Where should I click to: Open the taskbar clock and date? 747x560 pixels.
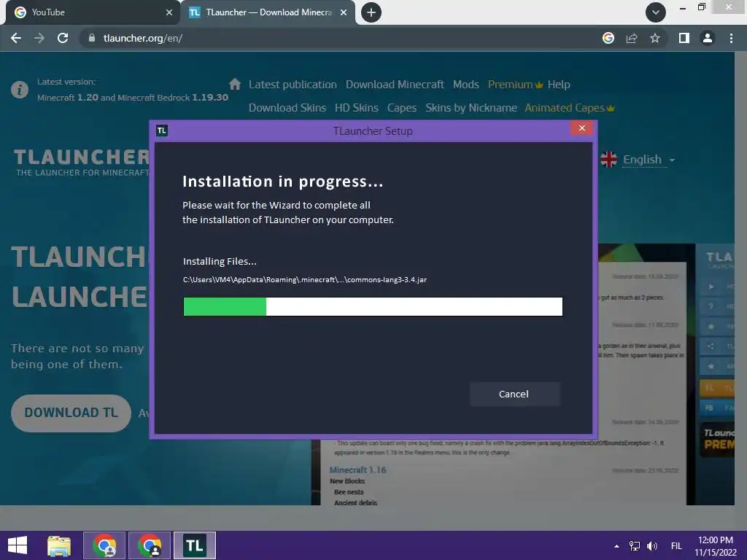[x=716, y=546]
